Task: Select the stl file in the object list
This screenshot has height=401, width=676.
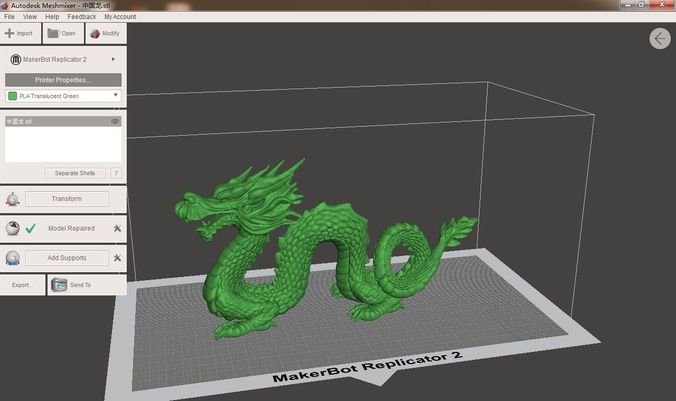Action: click(x=63, y=122)
